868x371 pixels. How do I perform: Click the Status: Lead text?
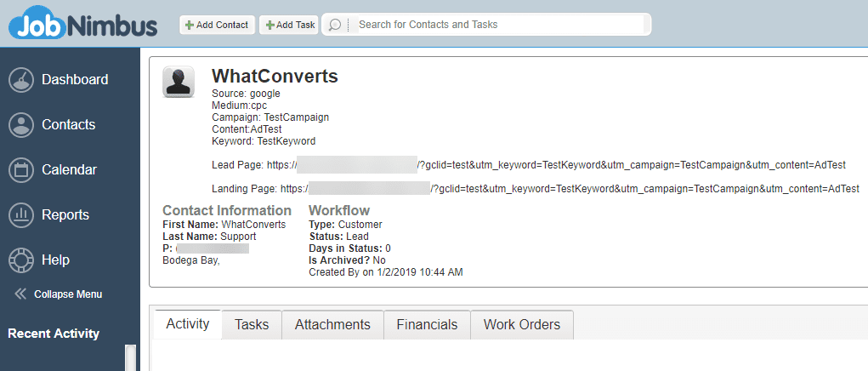[339, 237]
